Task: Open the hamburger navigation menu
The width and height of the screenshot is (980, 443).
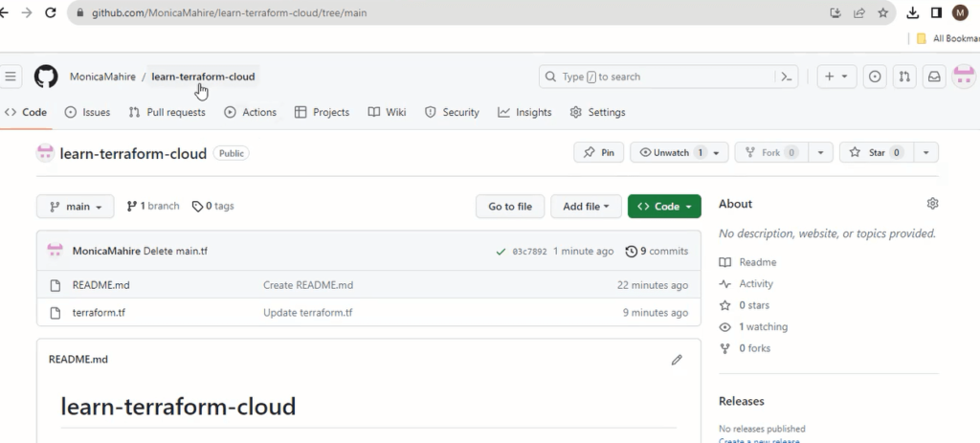Action: 10,77
